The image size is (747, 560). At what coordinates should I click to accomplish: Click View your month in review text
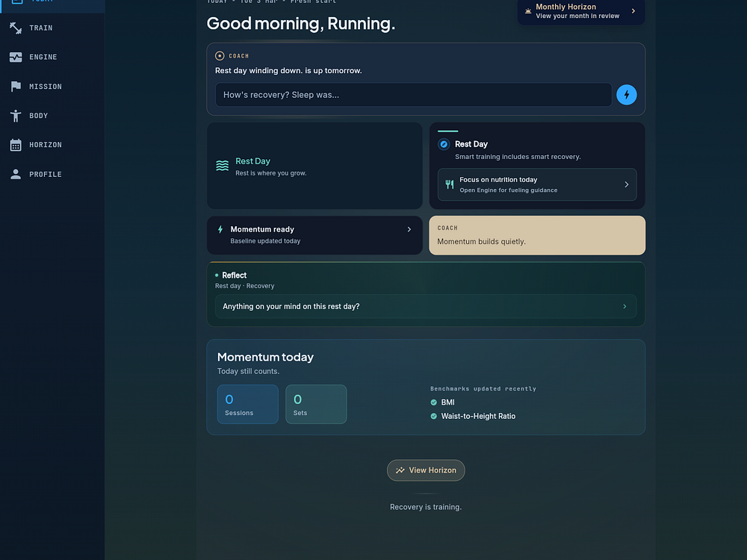pyautogui.click(x=577, y=16)
